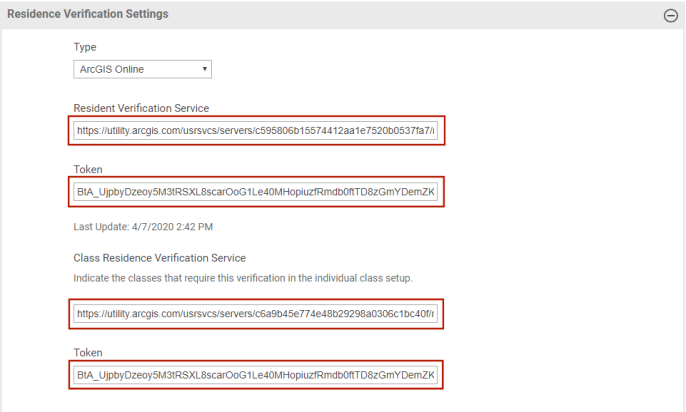Focus the Class Residence Verification Service URL field
The height and width of the screenshot is (412, 686).
coord(256,314)
